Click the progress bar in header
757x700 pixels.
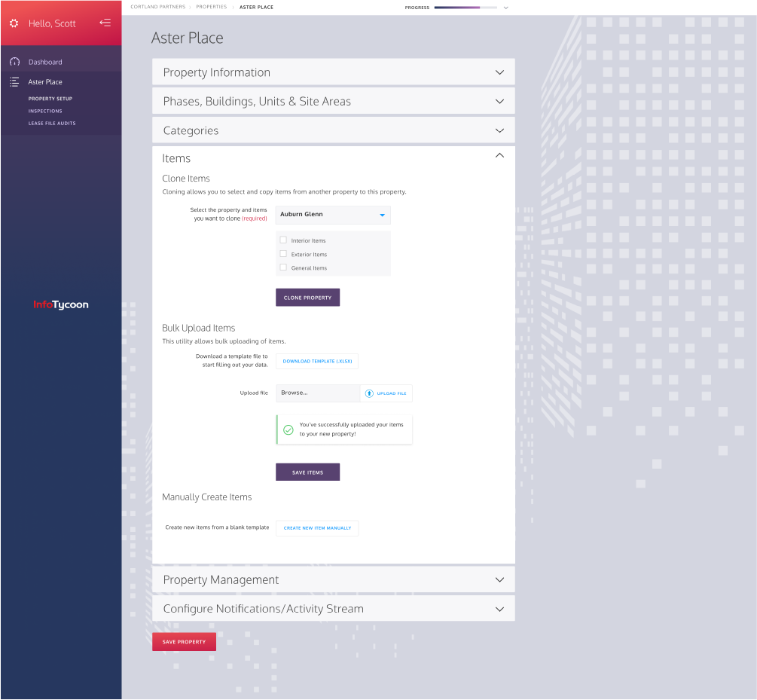click(x=465, y=8)
